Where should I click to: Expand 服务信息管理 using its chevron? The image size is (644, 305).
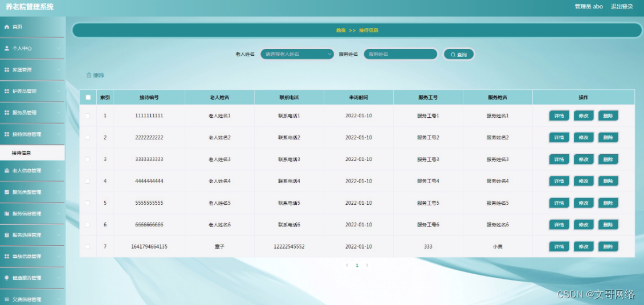pos(59,213)
